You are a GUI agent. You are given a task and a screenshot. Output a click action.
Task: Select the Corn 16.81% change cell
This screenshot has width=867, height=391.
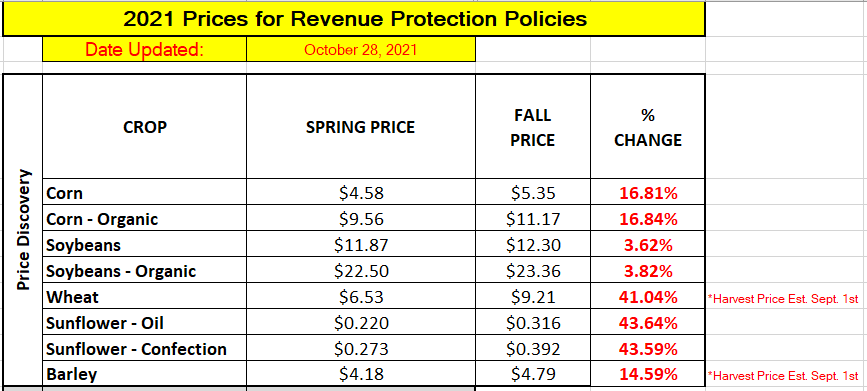(x=648, y=192)
